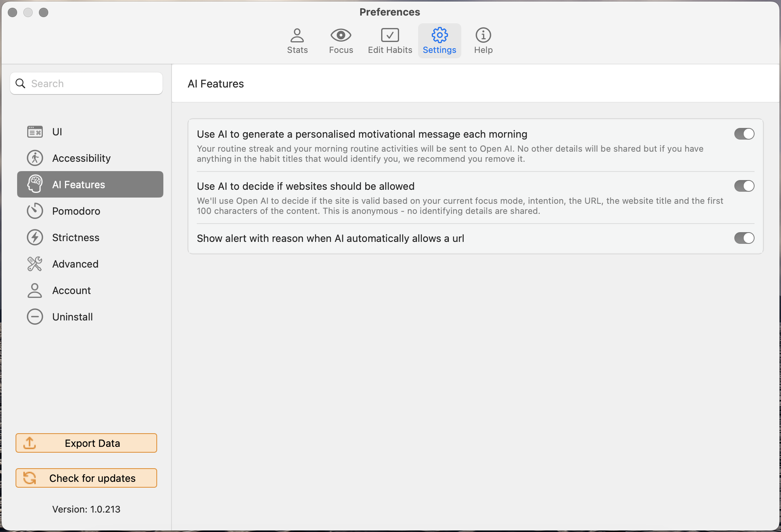Click the export upload arrow icon

pyautogui.click(x=30, y=443)
